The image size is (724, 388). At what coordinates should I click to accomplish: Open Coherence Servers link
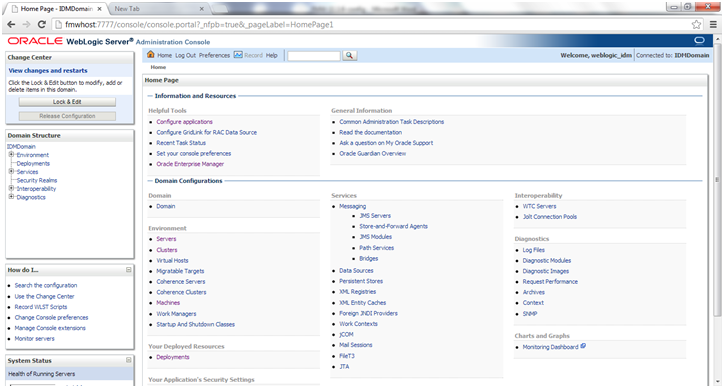coord(181,282)
